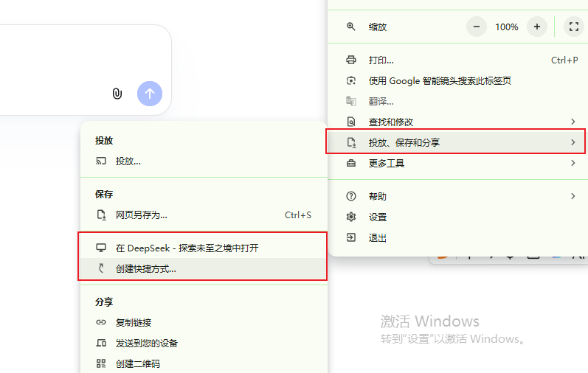
Task: Click the printer icon
Action: (x=351, y=60)
